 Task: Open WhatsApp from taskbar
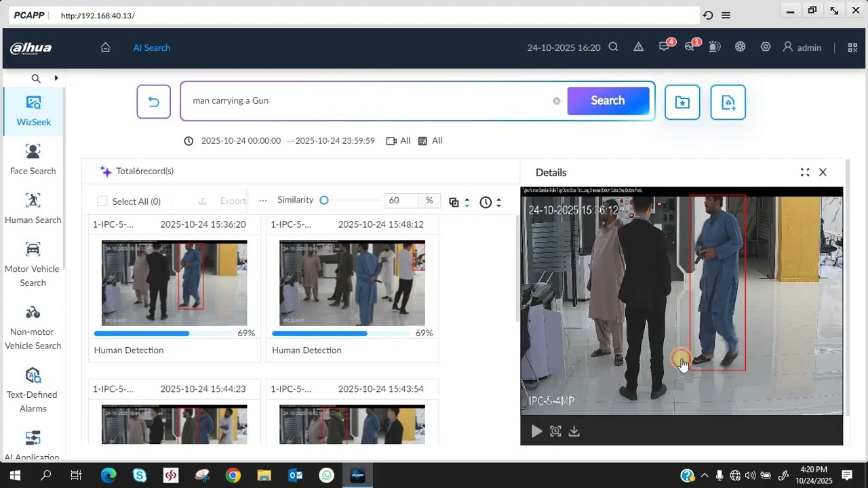(x=326, y=475)
